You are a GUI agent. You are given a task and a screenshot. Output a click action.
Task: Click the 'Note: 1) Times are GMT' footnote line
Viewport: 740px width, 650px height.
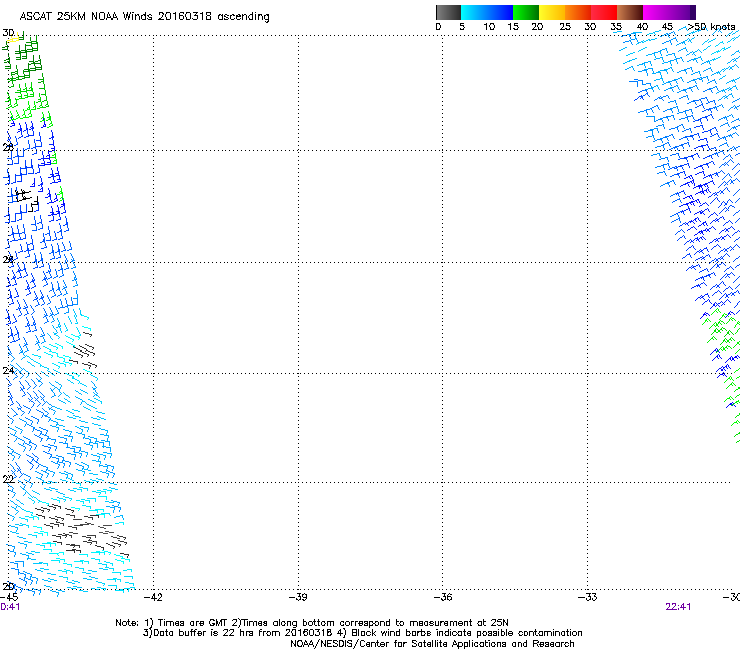[x=311, y=623]
